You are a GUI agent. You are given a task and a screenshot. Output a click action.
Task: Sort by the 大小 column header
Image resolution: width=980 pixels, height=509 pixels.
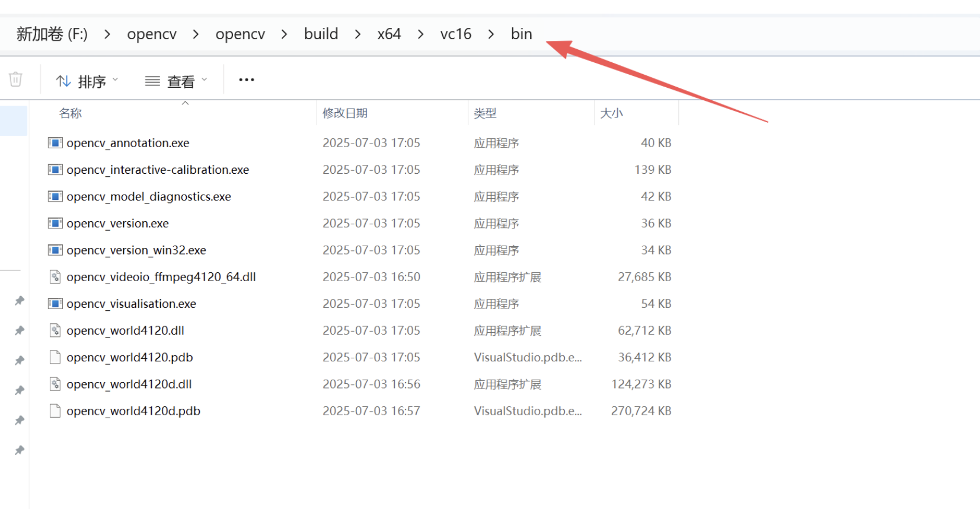(611, 113)
